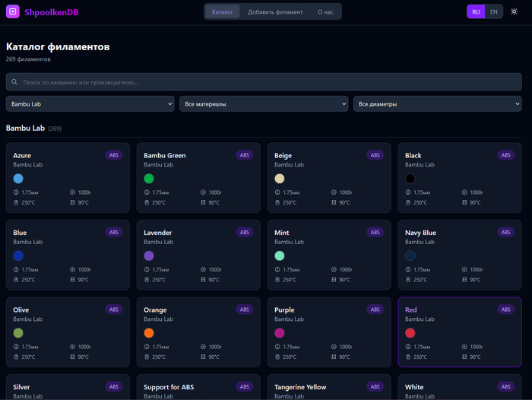
Task: Click nozzle temperature icon on Azure card
Action: [x=16, y=202]
